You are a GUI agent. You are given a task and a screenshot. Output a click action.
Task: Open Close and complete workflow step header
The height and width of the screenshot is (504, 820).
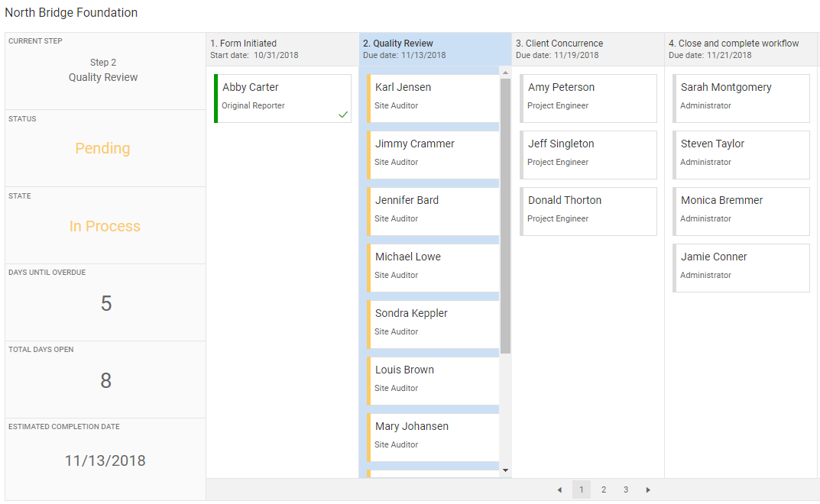pos(741,49)
